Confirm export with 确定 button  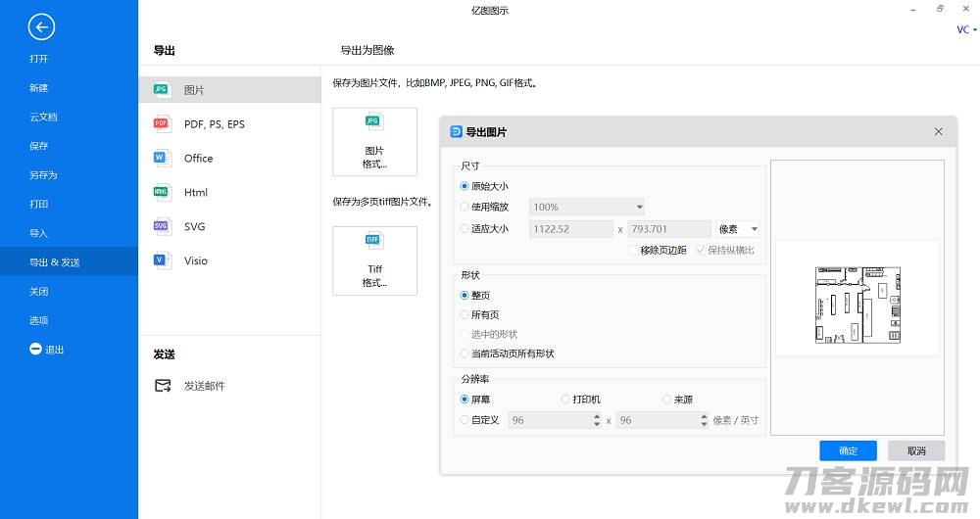[x=848, y=450]
